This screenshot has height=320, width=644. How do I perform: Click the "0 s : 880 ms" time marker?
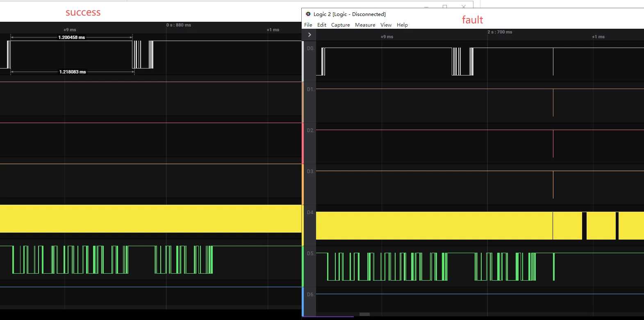point(179,25)
